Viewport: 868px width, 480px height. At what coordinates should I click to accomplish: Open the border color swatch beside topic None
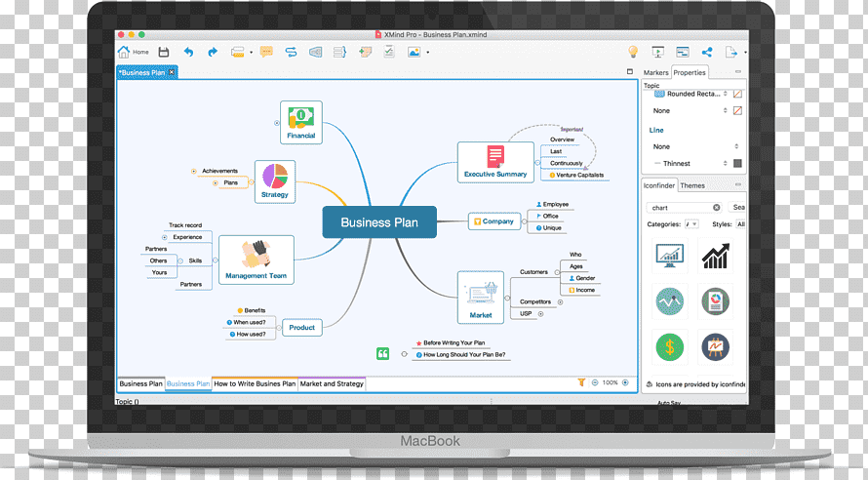point(737,110)
